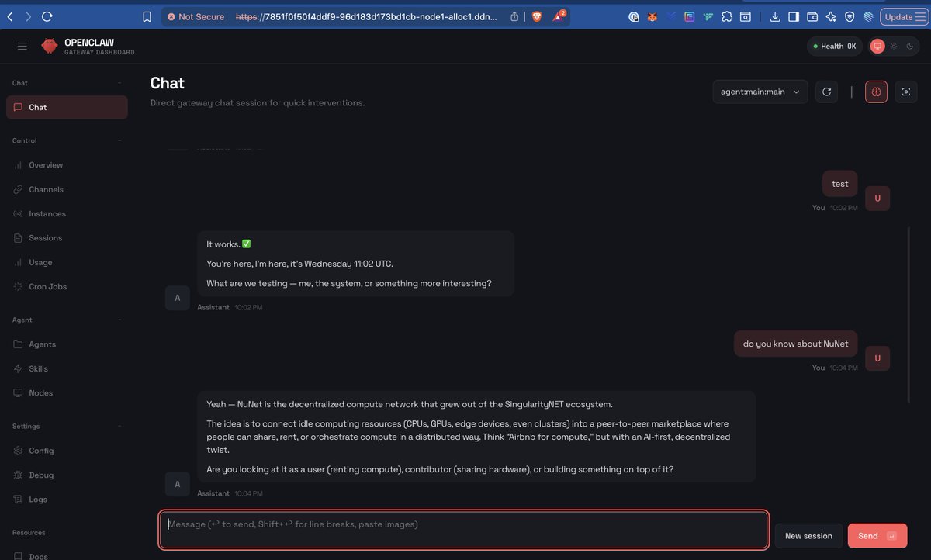Viewport: 931px width, 560px height.
Task: Click the assistant avatar beside 'It works' reply
Action: pos(178,298)
